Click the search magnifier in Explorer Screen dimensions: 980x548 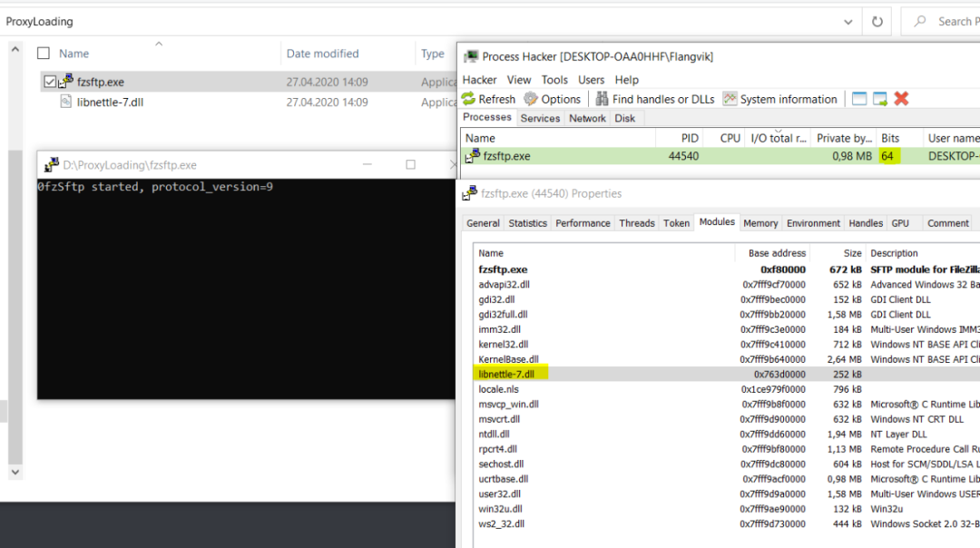point(920,21)
